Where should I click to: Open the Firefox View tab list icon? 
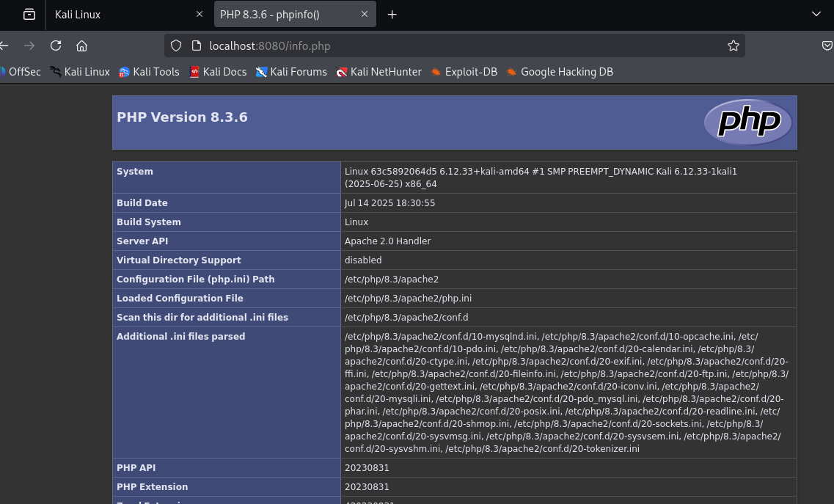(29, 15)
